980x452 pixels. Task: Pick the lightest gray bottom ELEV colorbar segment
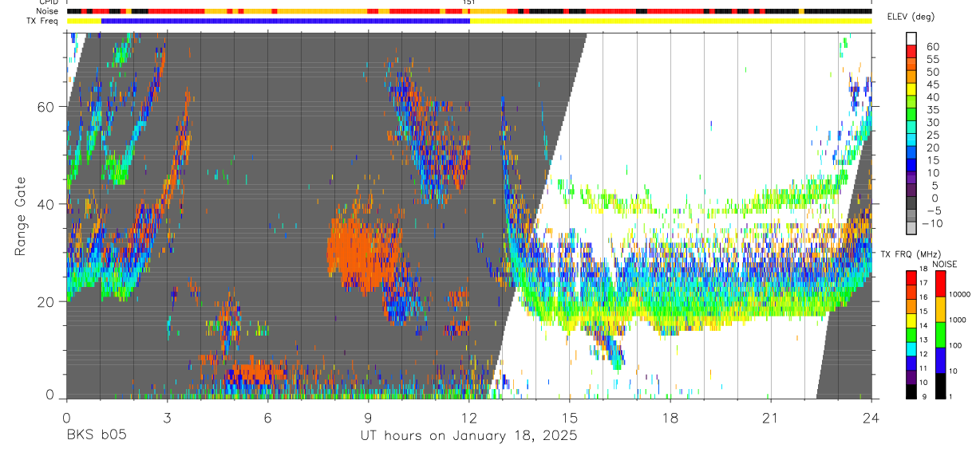[911, 226]
